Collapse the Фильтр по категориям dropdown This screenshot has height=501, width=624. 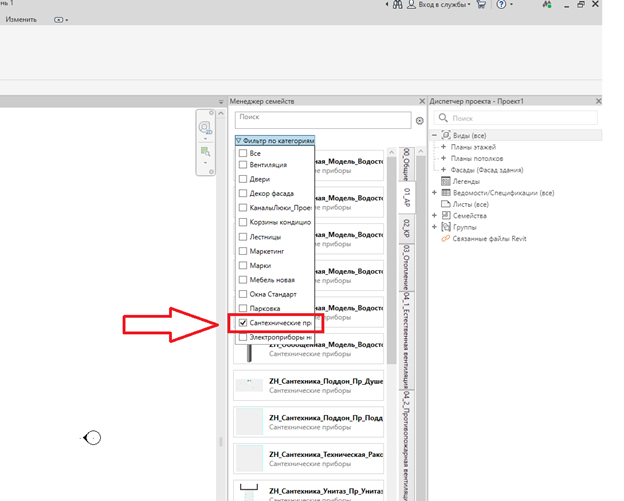coord(275,140)
